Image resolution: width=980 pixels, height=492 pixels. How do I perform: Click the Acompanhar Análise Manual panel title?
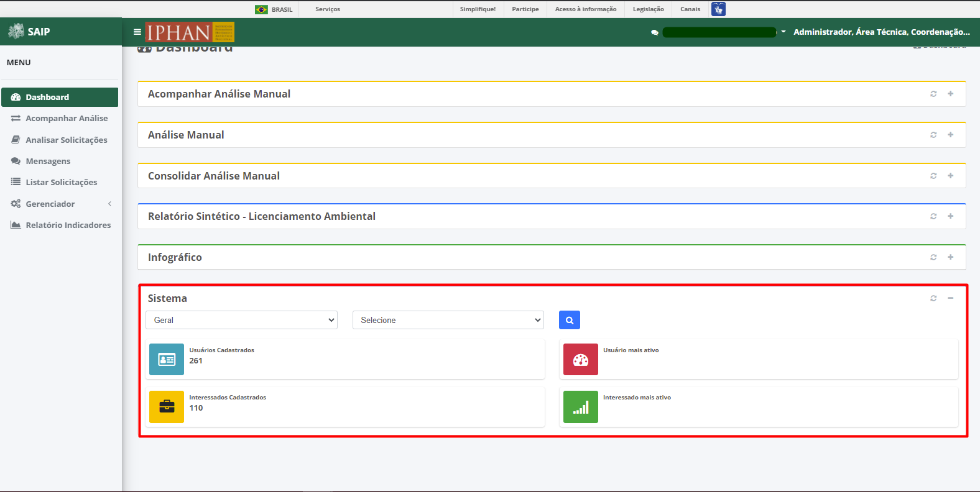point(219,94)
